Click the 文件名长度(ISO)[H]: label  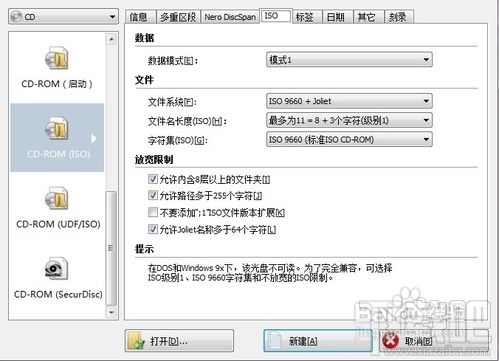pyautogui.click(x=187, y=121)
